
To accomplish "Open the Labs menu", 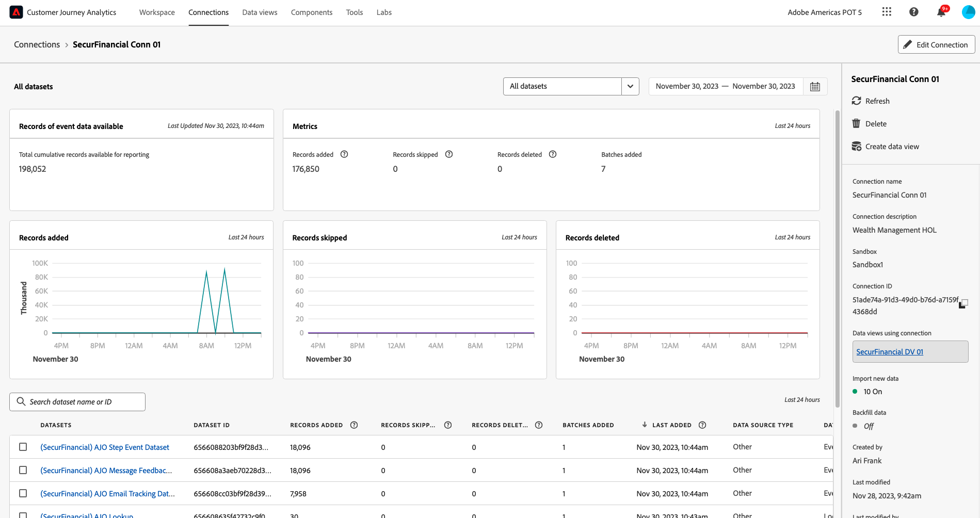I will [x=384, y=12].
